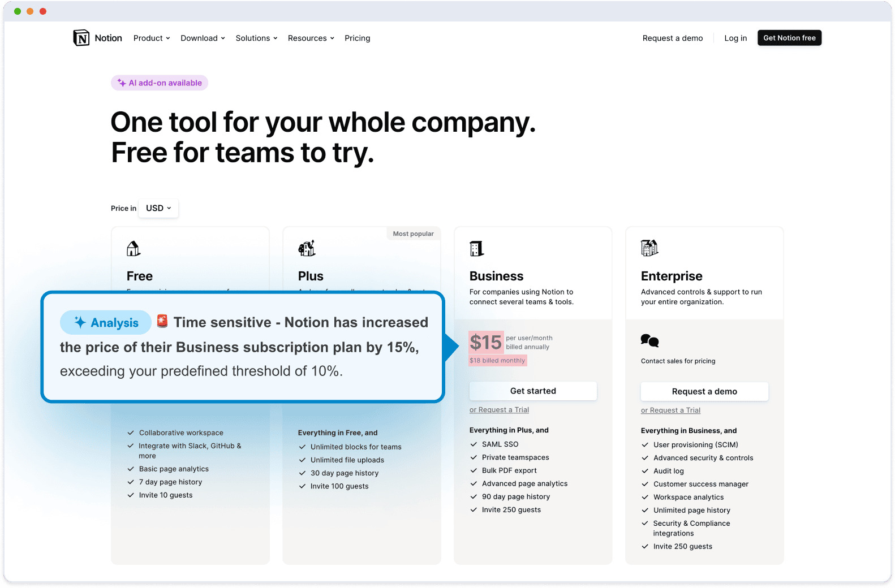Screen dimensions: 895x588
Task: Click Workspace analytics feature
Action: click(689, 497)
